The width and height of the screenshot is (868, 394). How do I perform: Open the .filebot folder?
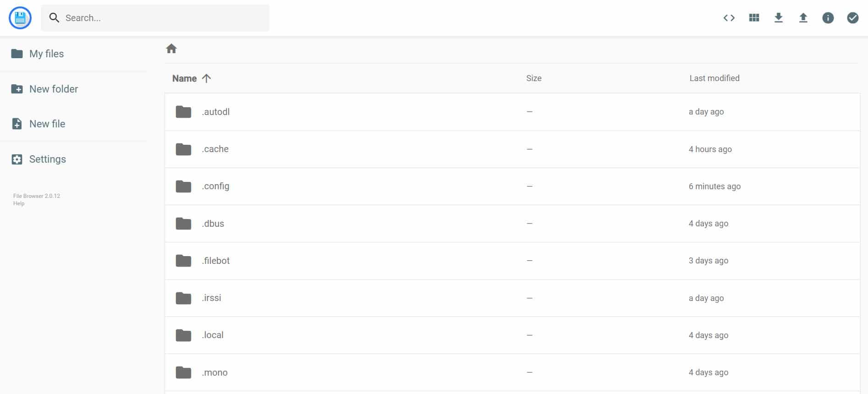215,261
